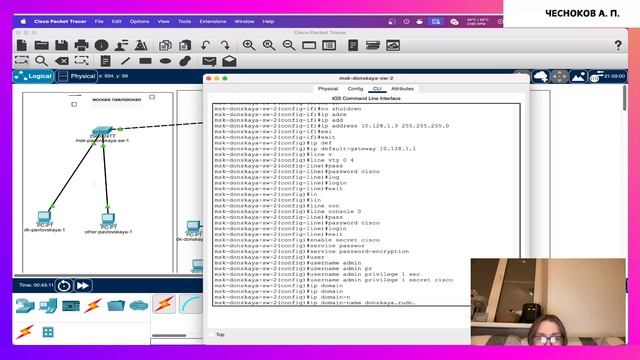Open the Tools menu
This screenshot has width=640, height=360.
[x=184, y=21]
